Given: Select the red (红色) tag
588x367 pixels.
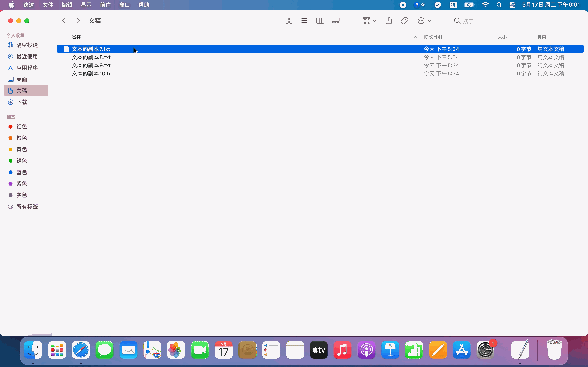Looking at the screenshot, I should tap(21, 127).
